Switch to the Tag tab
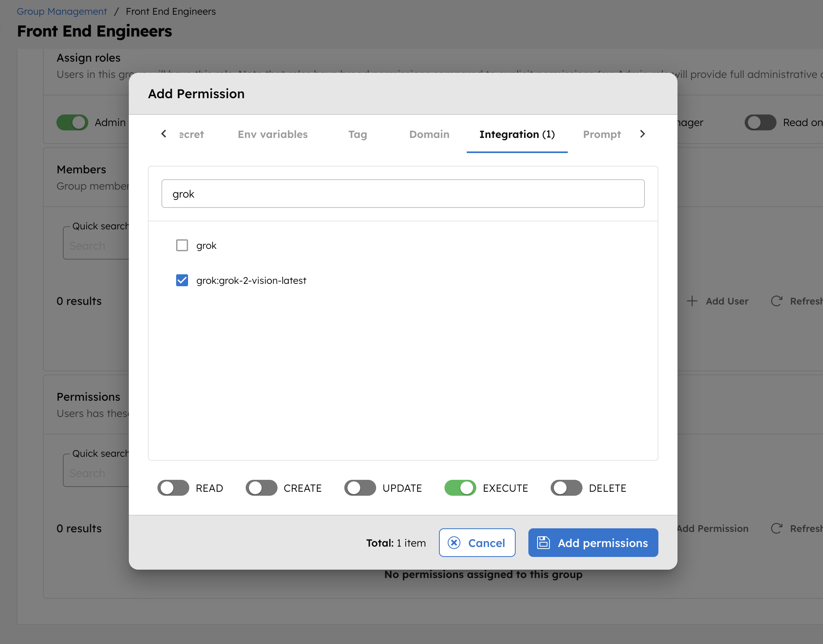 358,134
